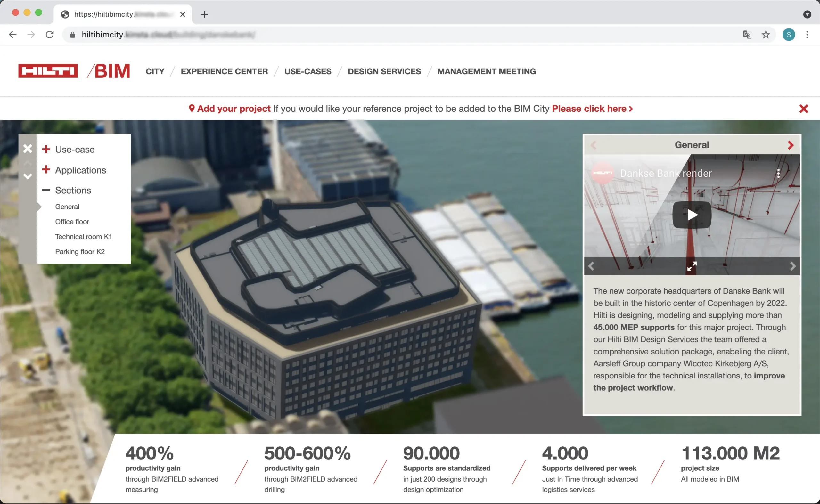Open the CITY menu item

pos(155,71)
